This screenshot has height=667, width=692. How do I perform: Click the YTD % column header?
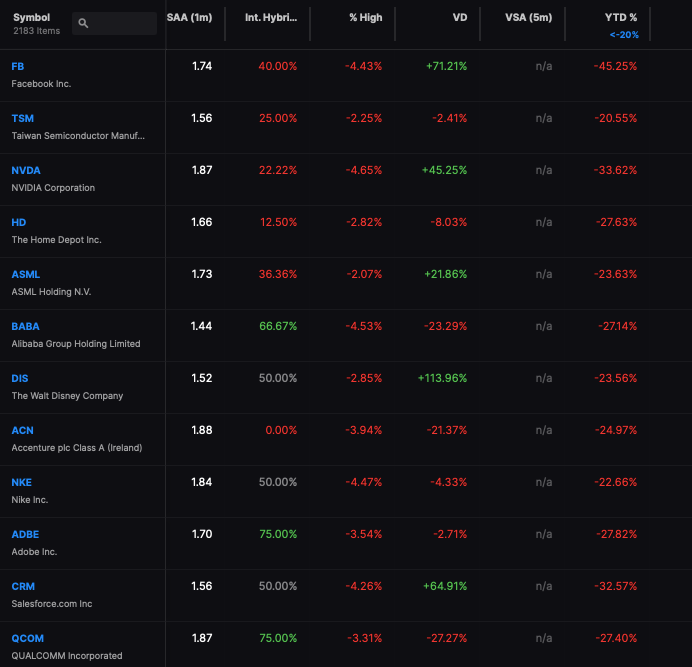click(x=621, y=18)
